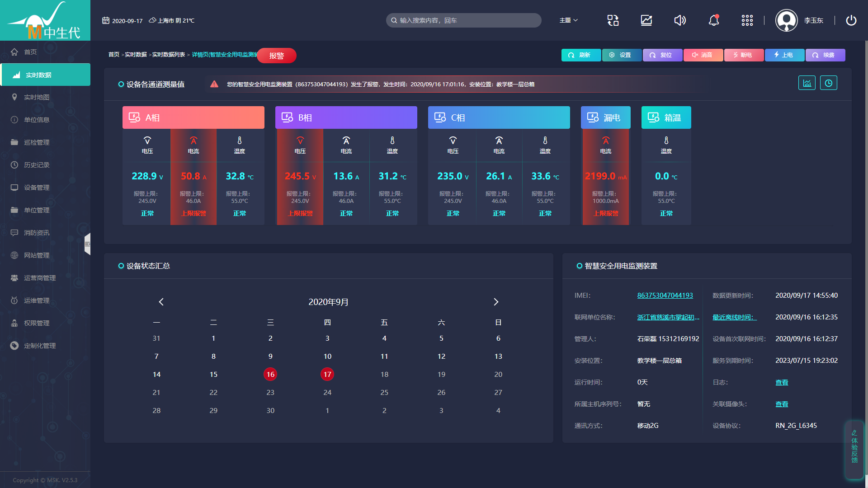Go to next month in calendar
This screenshot has width=868, height=488.
point(496,302)
